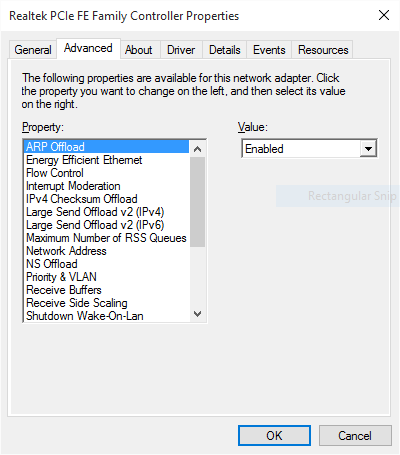Viewport: 400px width, 455px height.
Task: Choose Interrupt Moderation in the list
Action: click(107, 186)
